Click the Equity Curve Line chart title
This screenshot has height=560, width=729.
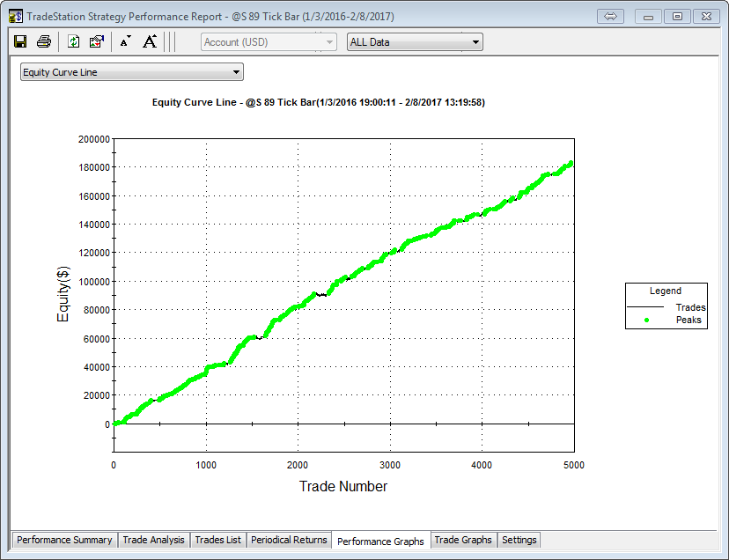pyautogui.click(x=319, y=102)
